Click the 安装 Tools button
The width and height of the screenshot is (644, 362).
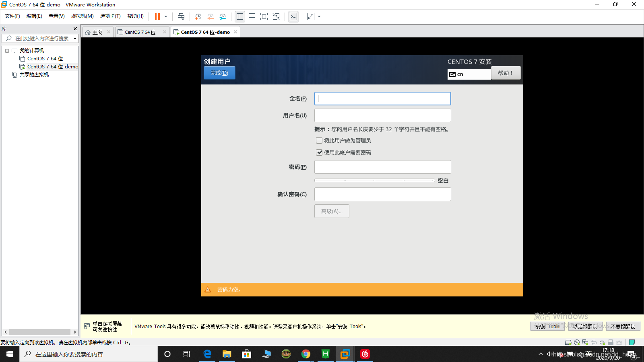547,327
